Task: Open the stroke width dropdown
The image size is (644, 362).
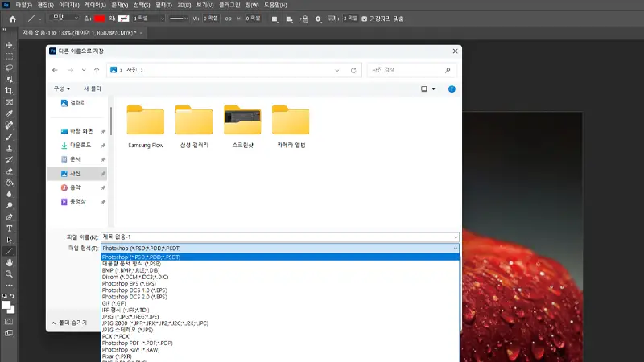Action: (162, 19)
